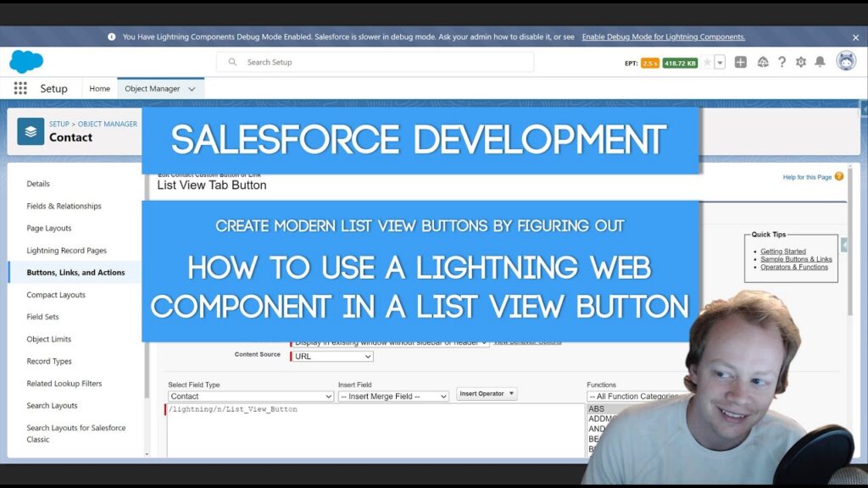The image size is (868, 488).
Task: Open the App Launcher grid icon
Action: pos(20,88)
